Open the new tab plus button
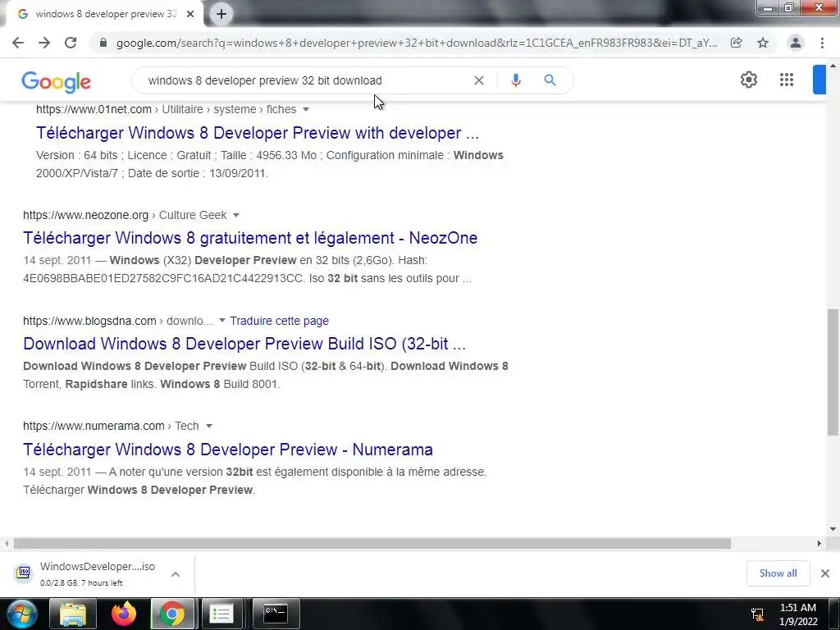This screenshot has width=840, height=630. 221,14
